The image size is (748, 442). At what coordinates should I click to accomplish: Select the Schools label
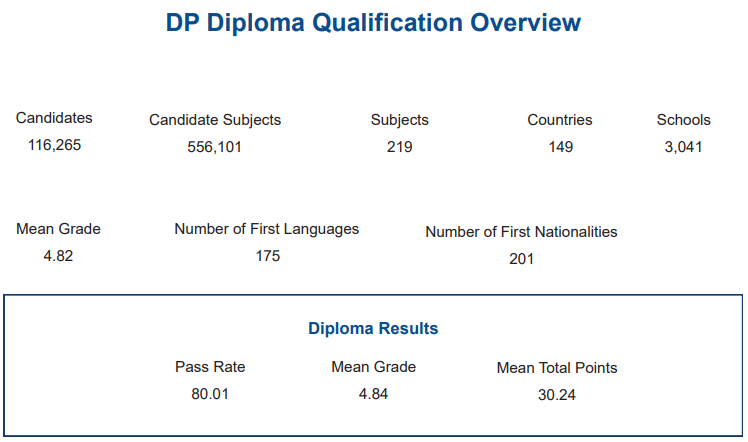(684, 120)
